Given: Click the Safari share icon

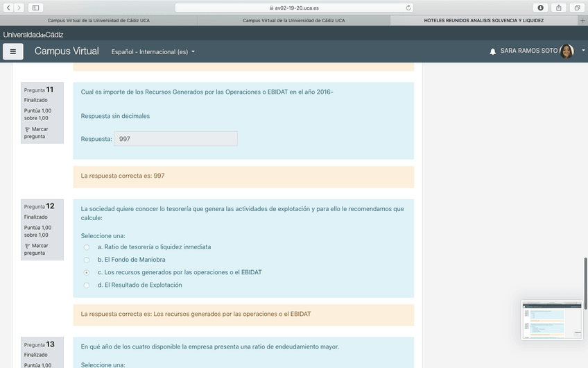Looking at the screenshot, I should tap(559, 8).
